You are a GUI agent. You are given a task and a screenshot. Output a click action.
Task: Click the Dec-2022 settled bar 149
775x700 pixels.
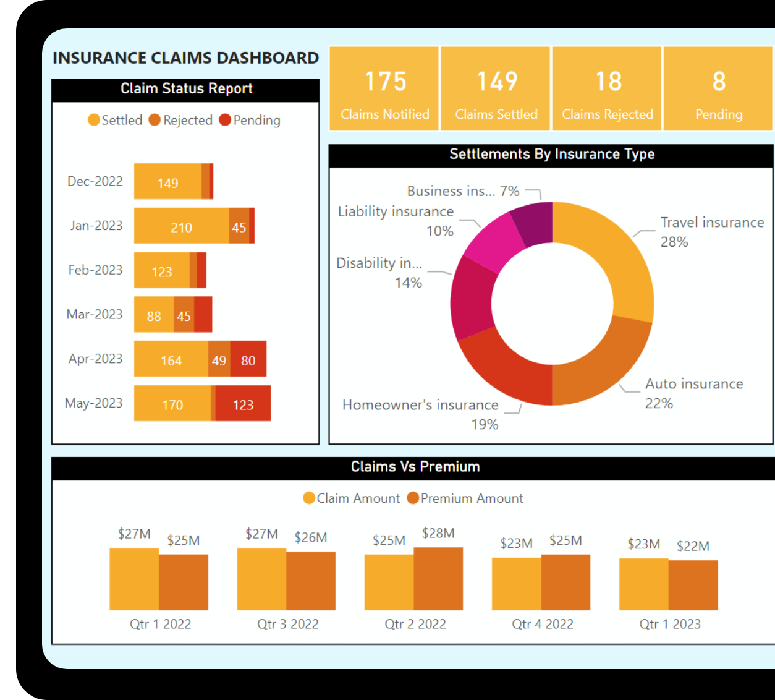click(x=167, y=181)
